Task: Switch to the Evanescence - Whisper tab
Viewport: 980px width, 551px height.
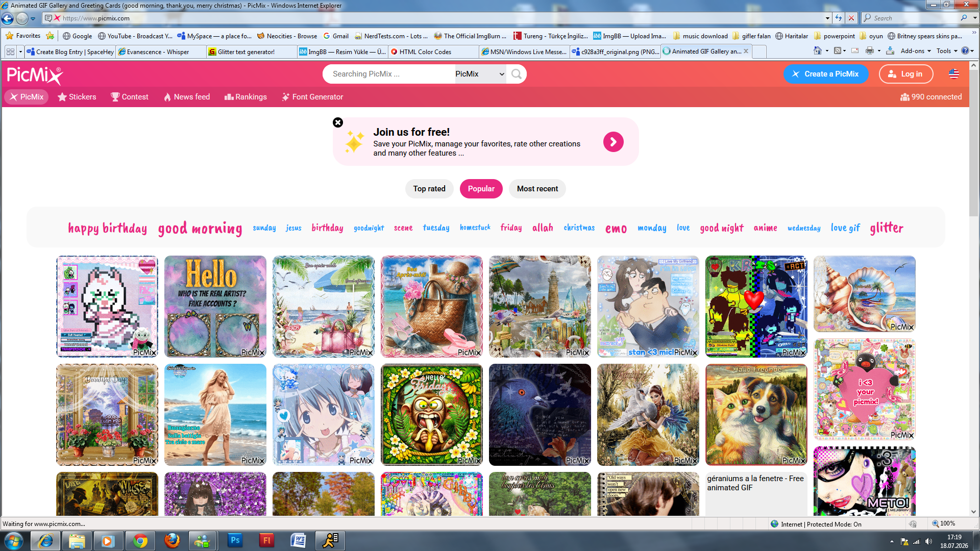Action: [161, 52]
